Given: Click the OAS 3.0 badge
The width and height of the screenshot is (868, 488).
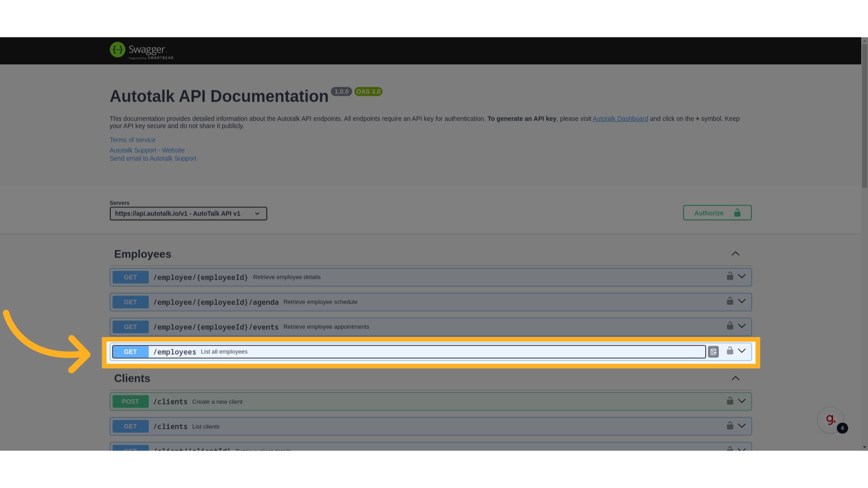Looking at the screenshot, I should pyautogui.click(x=368, y=92).
